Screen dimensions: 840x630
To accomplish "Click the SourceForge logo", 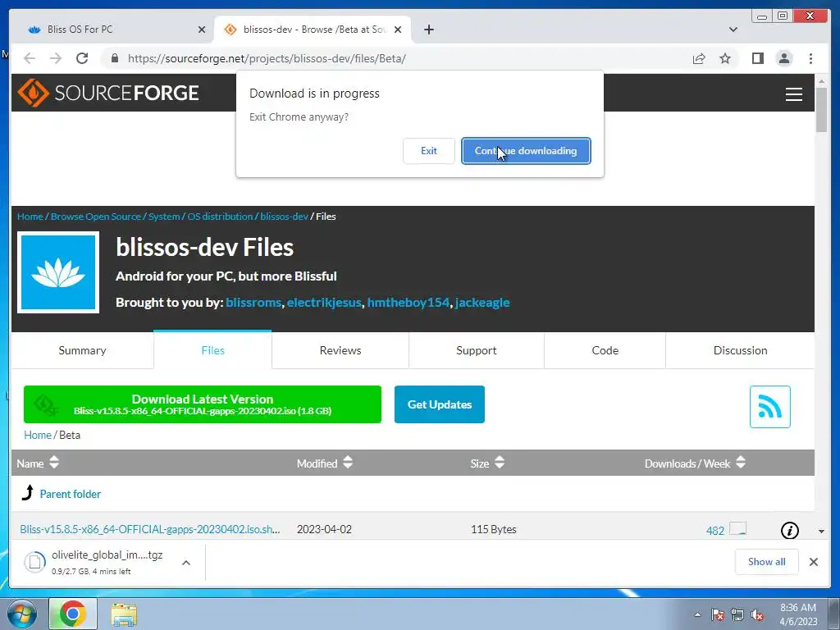I will (x=108, y=93).
